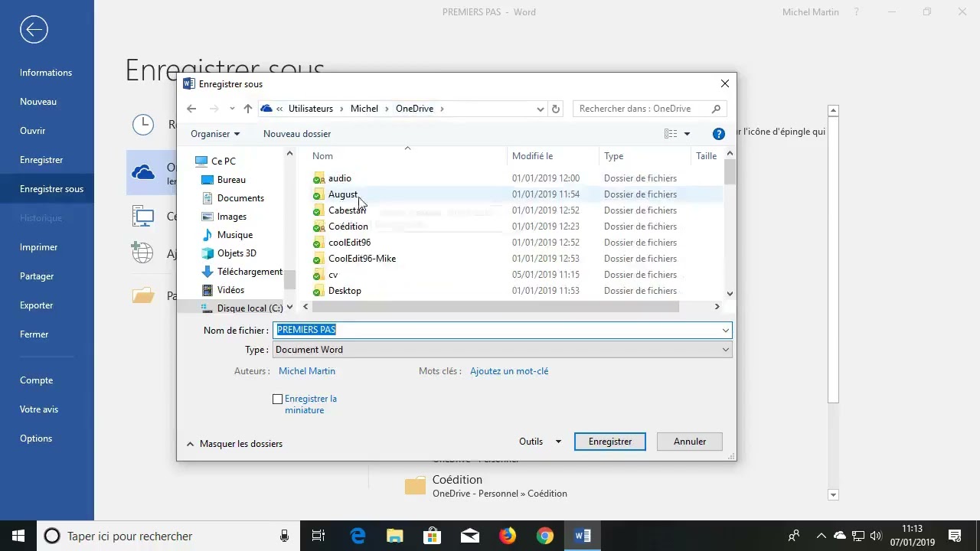The height and width of the screenshot is (551, 980).
Task: Check the Enregistrer la miniature checkbox
Action: click(278, 399)
